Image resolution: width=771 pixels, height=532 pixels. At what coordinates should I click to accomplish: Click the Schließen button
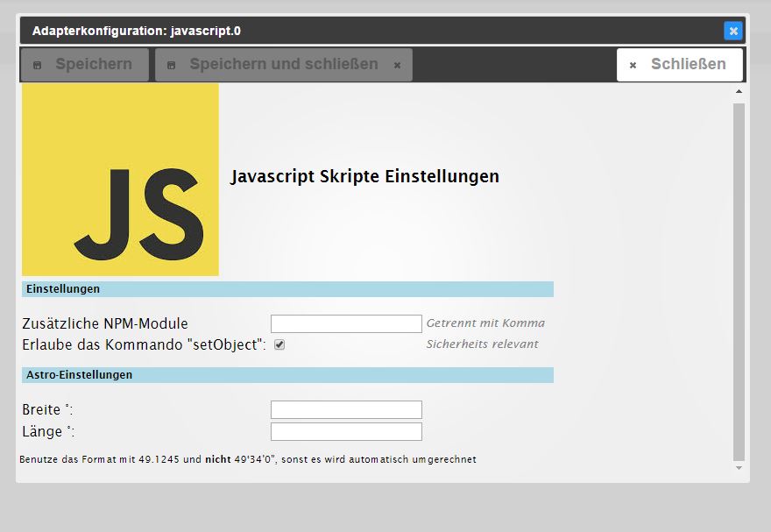point(680,64)
